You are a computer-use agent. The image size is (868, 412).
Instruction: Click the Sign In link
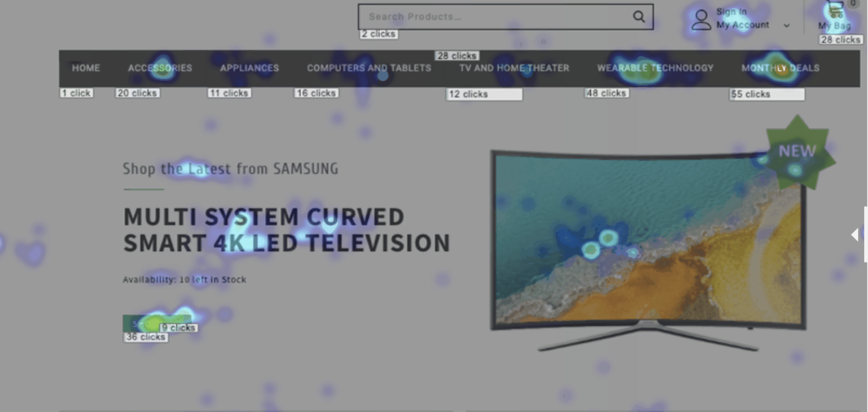click(x=731, y=12)
